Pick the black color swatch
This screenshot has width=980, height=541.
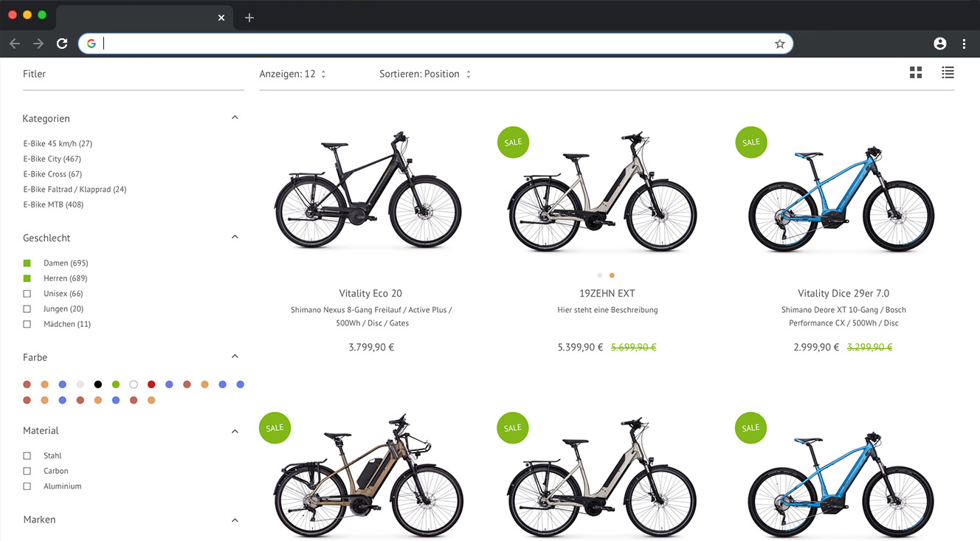98,385
